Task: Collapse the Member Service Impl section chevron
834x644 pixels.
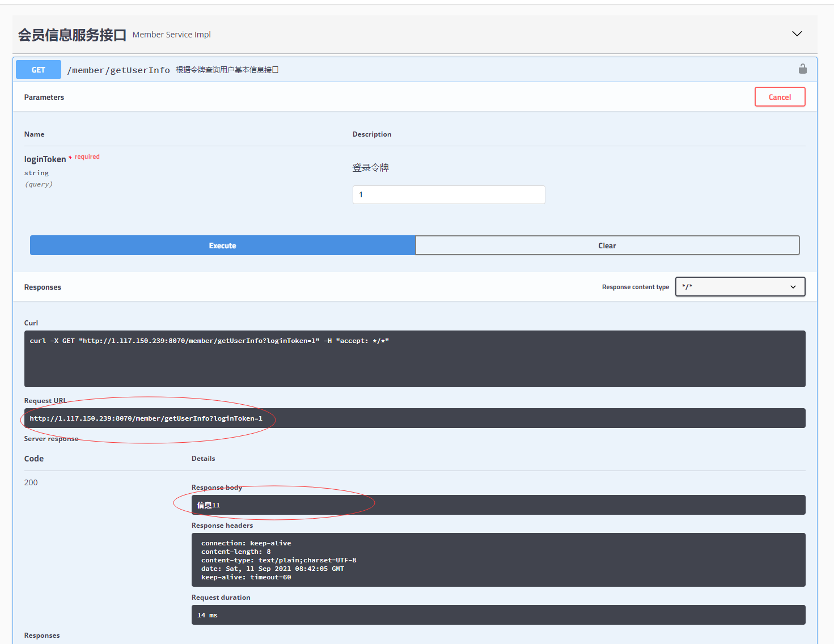Action: click(x=797, y=34)
